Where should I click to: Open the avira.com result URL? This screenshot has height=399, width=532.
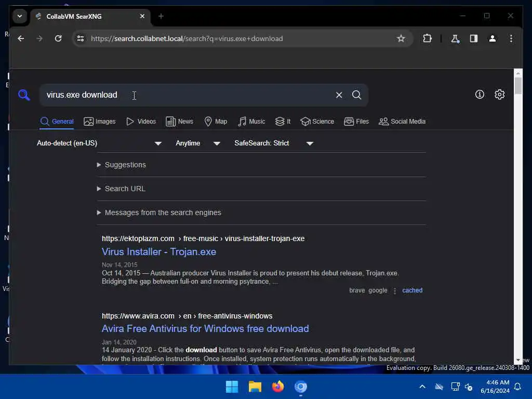[187, 316]
